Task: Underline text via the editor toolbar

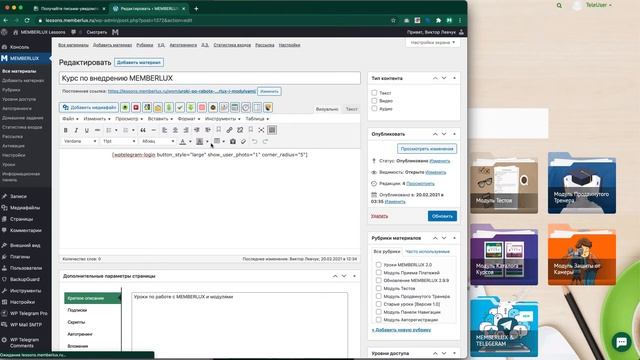Action: 87,130
